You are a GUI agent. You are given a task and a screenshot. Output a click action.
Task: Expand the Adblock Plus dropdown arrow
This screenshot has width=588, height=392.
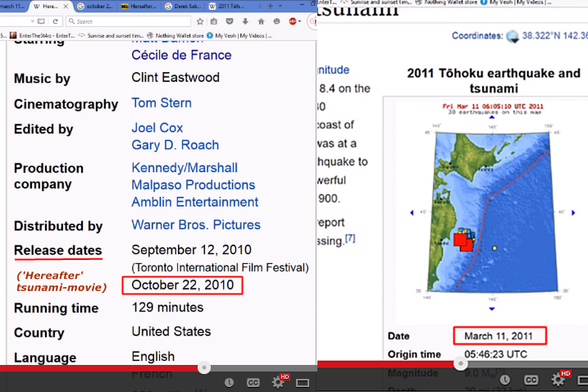click(x=299, y=21)
